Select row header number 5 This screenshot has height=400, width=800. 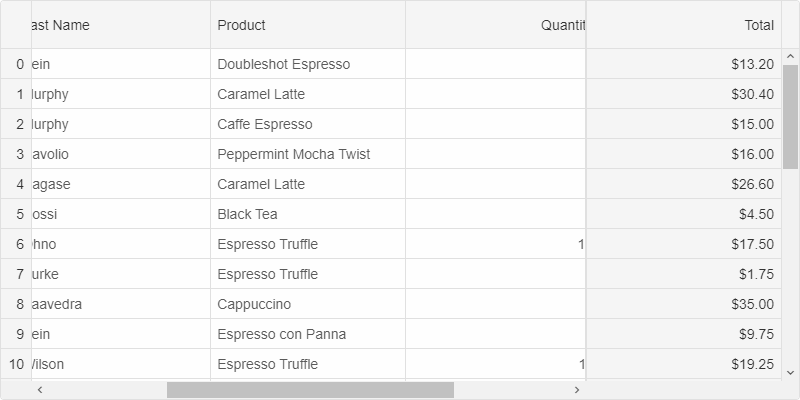tap(16, 214)
